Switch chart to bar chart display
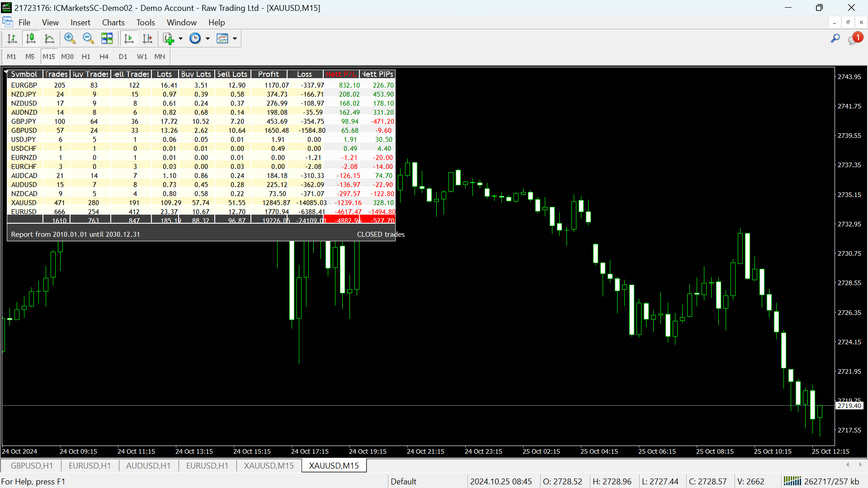This screenshot has height=488, width=868. pos(12,38)
